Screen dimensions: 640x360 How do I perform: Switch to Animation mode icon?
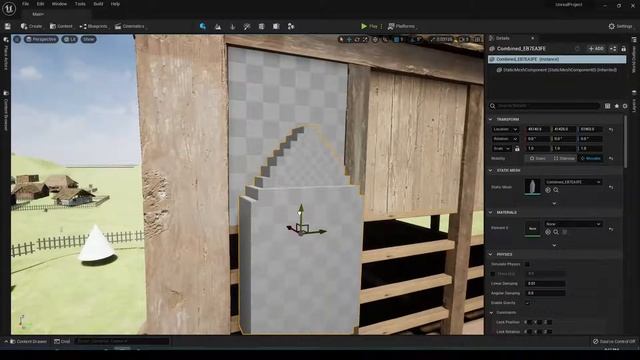tap(291, 27)
